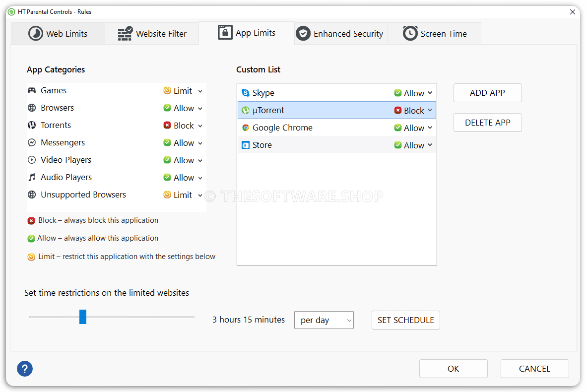586x392 pixels.
Task: Open the per day period combo box
Action: 324,320
